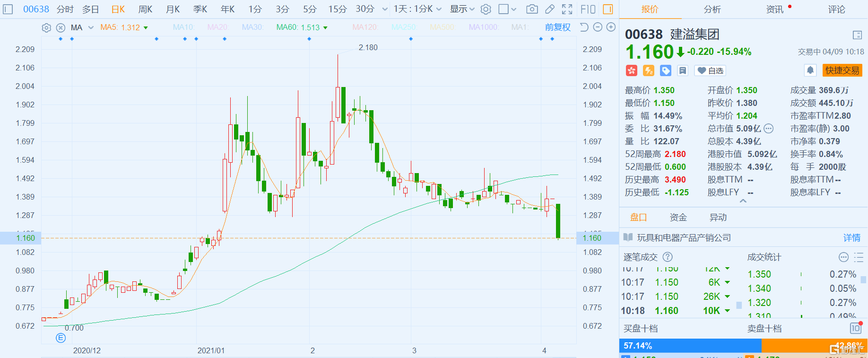This screenshot has width=868, height=358.
Task: Open the 显示 display dropdown
Action: 462,9
